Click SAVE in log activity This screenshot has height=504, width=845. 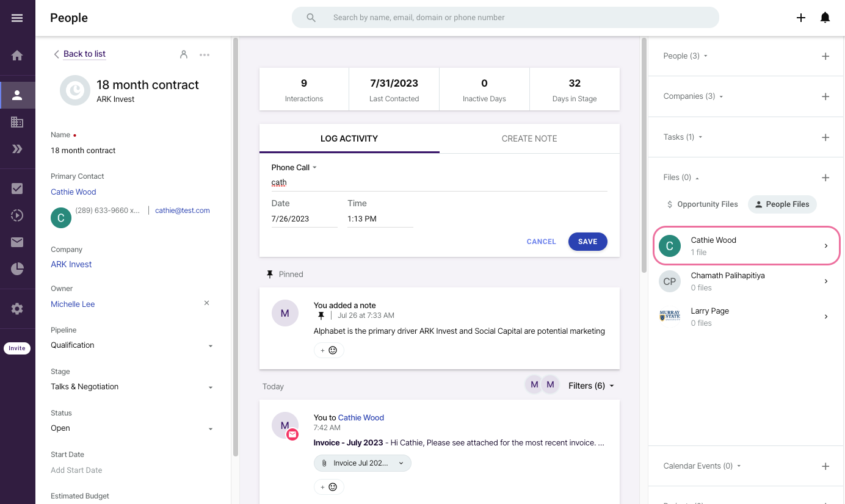pyautogui.click(x=587, y=242)
